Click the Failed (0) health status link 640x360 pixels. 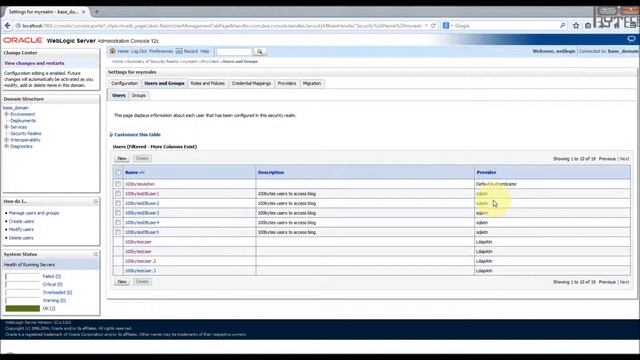[x=52, y=276]
